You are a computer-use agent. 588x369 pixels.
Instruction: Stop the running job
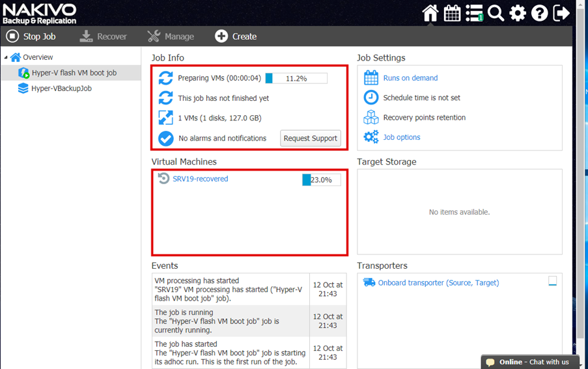point(31,36)
